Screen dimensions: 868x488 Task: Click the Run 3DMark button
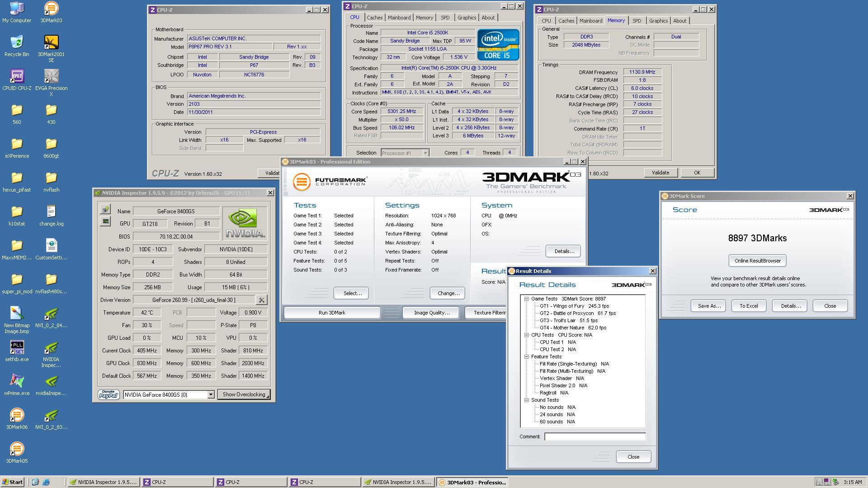(x=332, y=313)
